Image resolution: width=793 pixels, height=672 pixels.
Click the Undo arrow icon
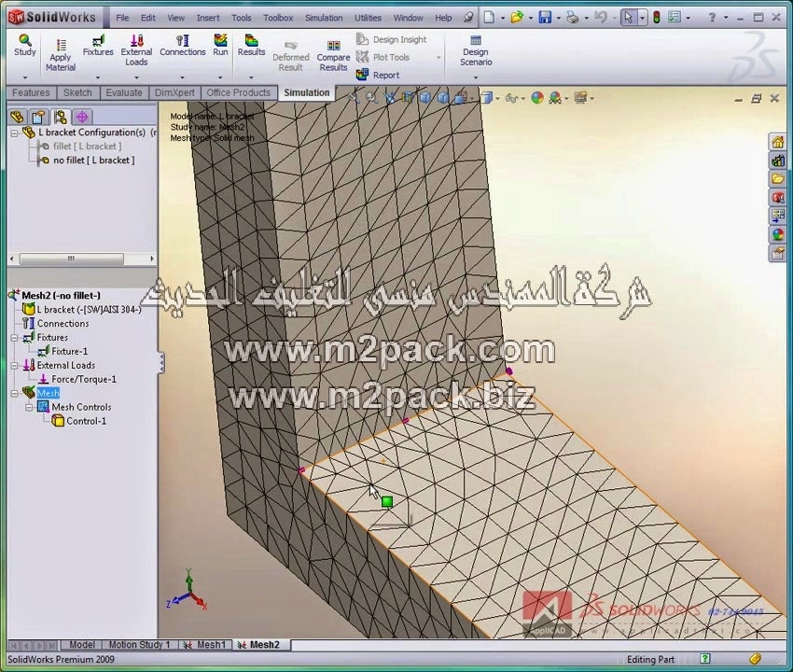pos(600,17)
